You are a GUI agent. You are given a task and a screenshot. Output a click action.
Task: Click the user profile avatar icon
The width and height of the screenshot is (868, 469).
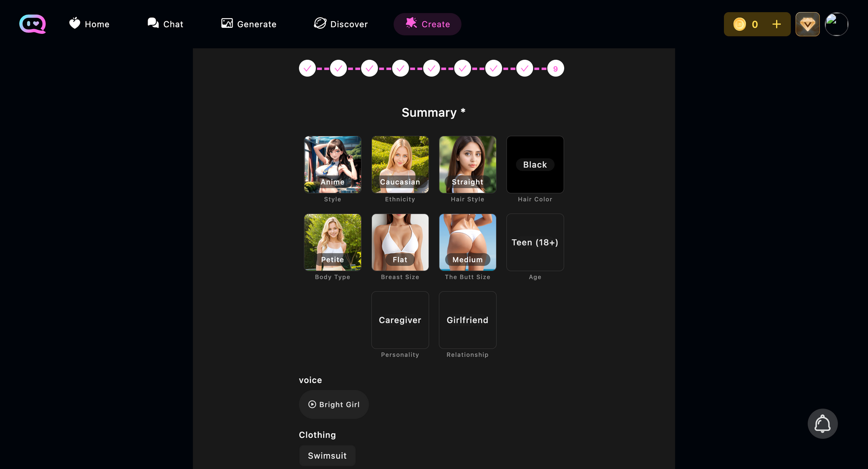(835, 24)
